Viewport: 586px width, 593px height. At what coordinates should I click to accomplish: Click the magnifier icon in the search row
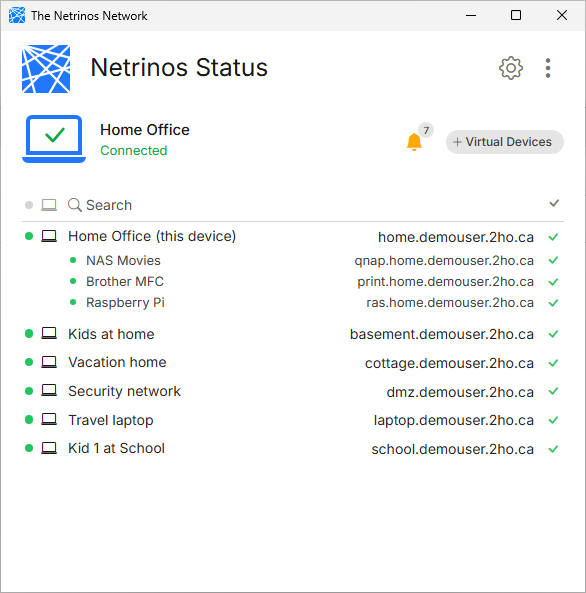point(75,205)
